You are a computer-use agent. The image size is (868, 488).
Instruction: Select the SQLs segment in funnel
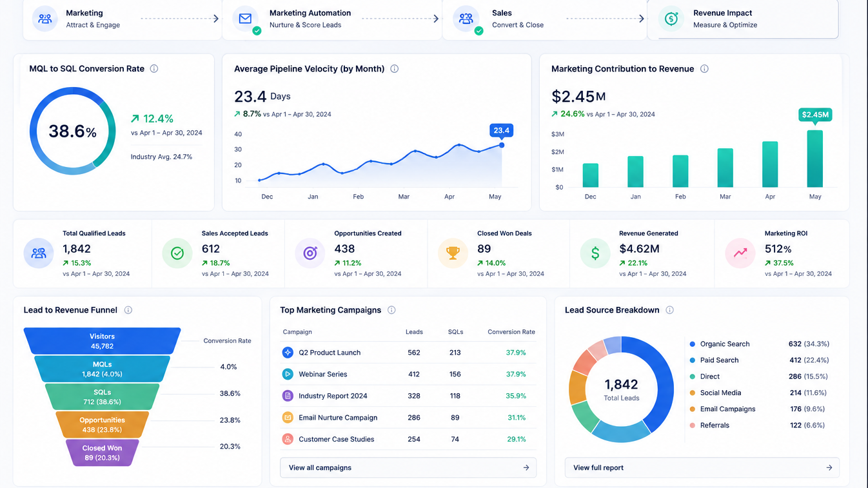tap(102, 397)
